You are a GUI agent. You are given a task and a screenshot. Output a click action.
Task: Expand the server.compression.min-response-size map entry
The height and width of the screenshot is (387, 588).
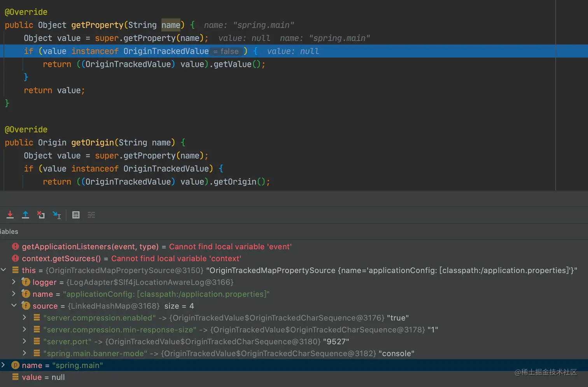tap(24, 329)
